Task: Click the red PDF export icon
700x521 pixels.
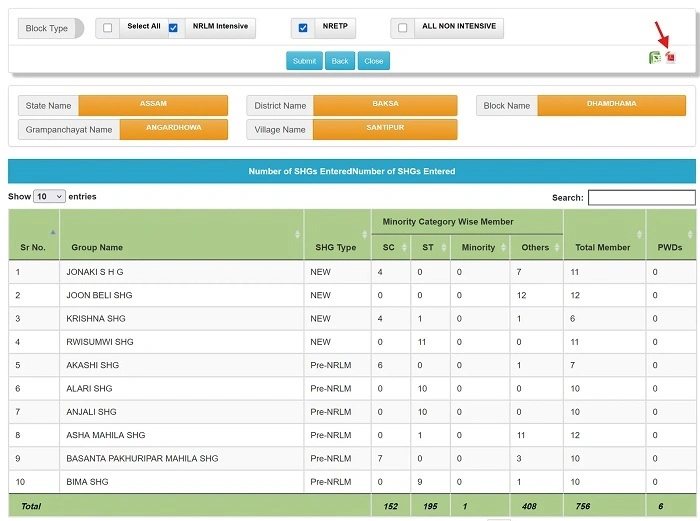Action: 670,58
